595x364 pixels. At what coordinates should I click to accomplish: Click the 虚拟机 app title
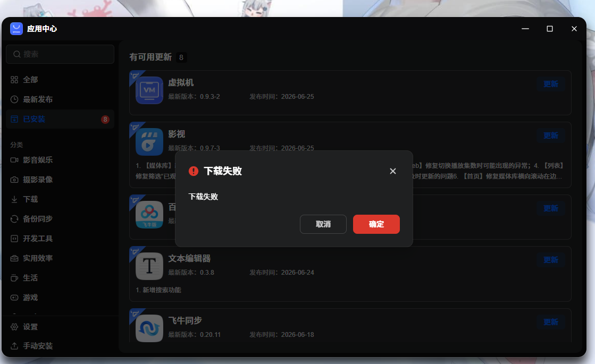[x=181, y=83]
